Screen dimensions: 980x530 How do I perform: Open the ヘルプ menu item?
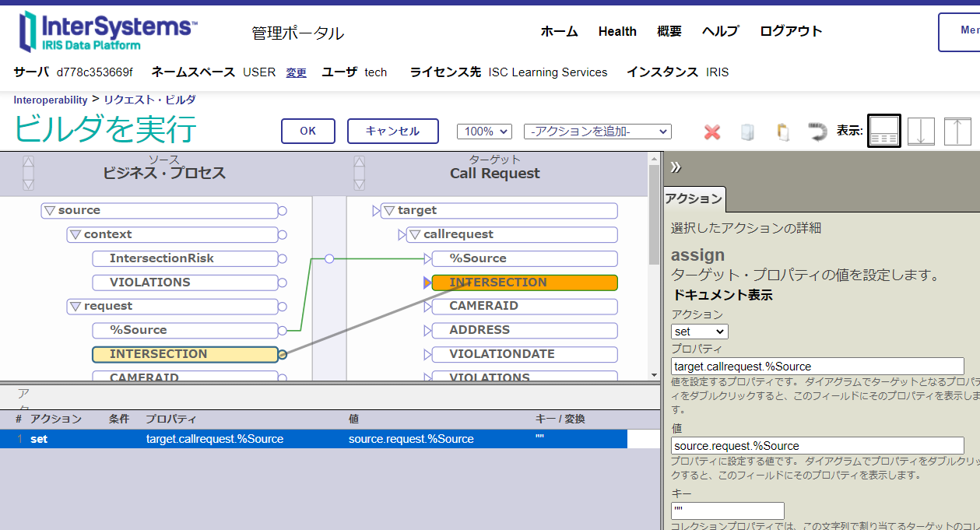[720, 31]
